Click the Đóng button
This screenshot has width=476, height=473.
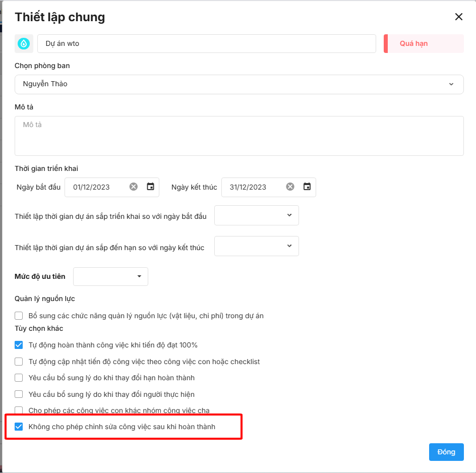tap(446, 452)
